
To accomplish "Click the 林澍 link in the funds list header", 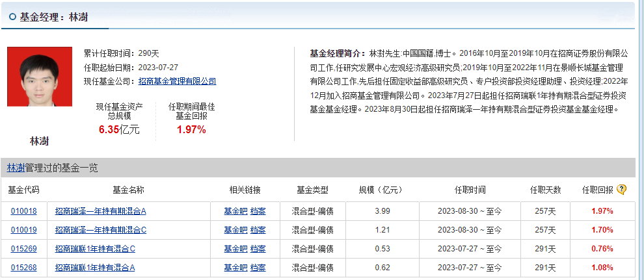I will tap(16, 168).
